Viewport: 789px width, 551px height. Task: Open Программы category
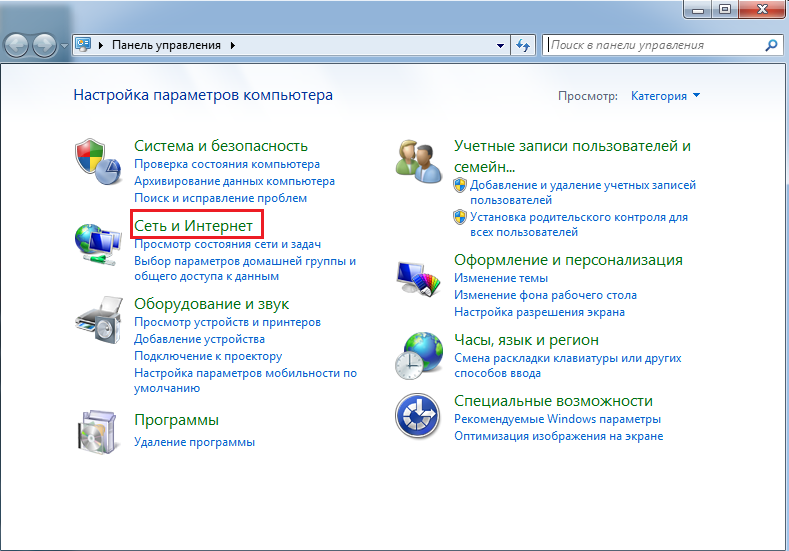[x=176, y=420]
